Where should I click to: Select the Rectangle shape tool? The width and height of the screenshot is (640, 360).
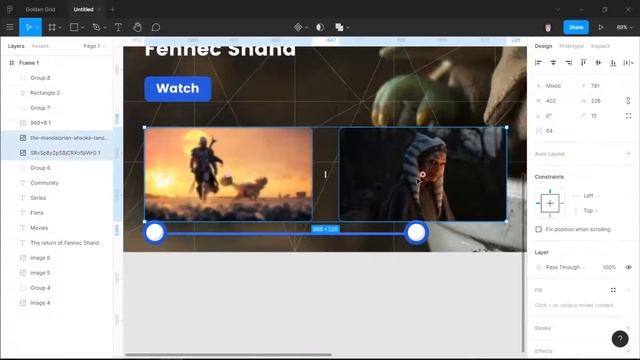point(74,27)
